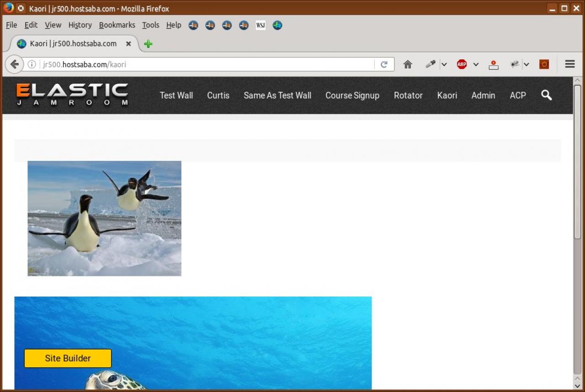585x392 pixels.
Task: Reload the current page
Action: click(384, 64)
